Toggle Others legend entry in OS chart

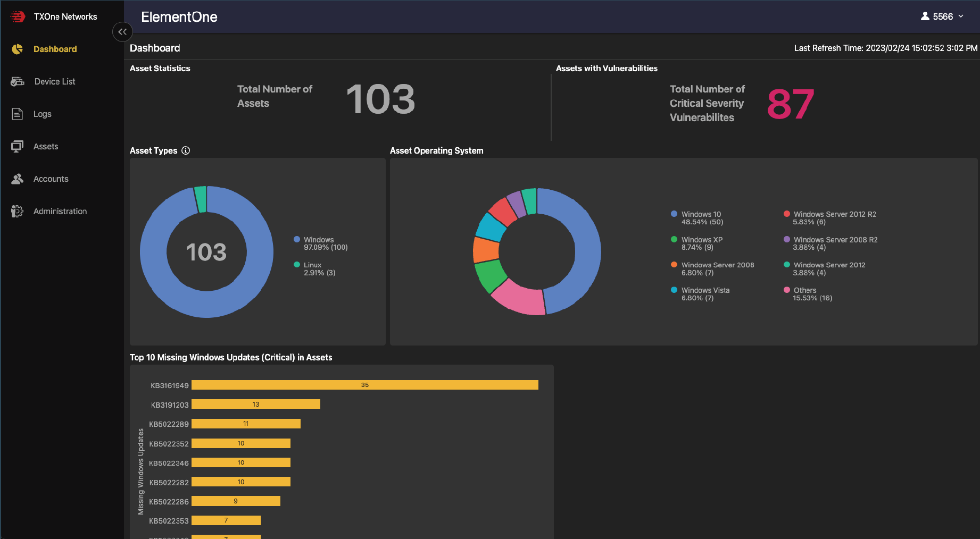[x=808, y=294]
